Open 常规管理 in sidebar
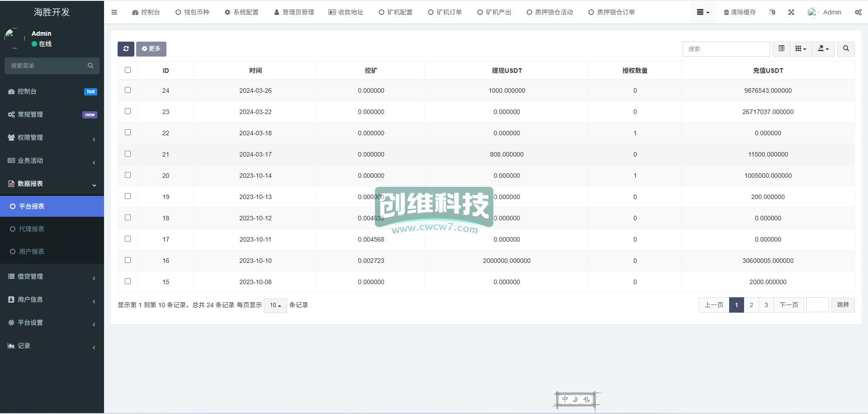This screenshot has height=414, width=868. coord(52,114)
